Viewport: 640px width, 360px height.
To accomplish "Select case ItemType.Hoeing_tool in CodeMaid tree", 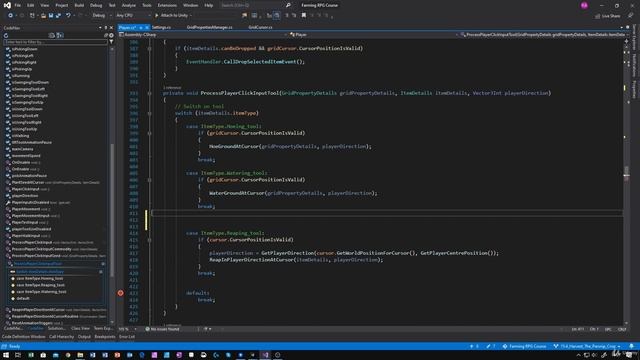I will [40, 278].
